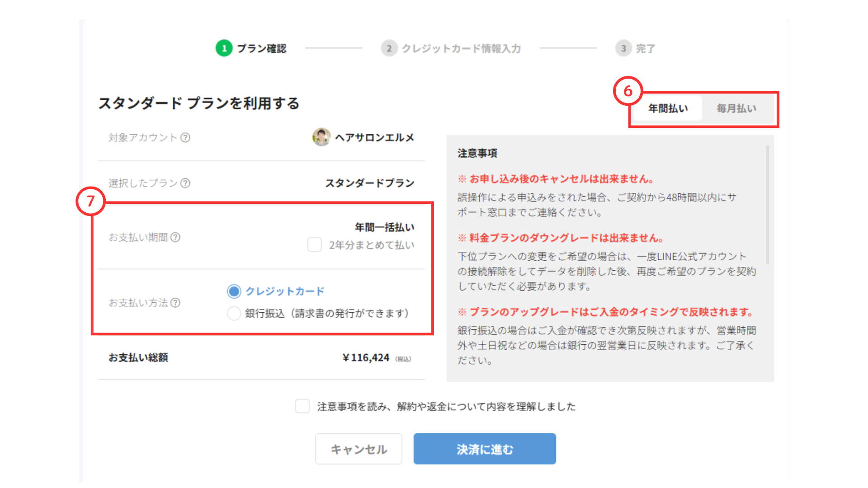Switch to 毎月払い tab
Screen dimensions: 868x488
pyautogui.click(x=736, y=108)
